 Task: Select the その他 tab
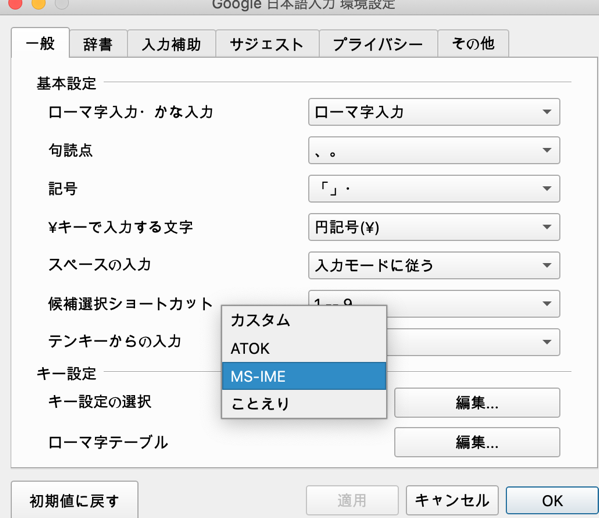[473, 44]
